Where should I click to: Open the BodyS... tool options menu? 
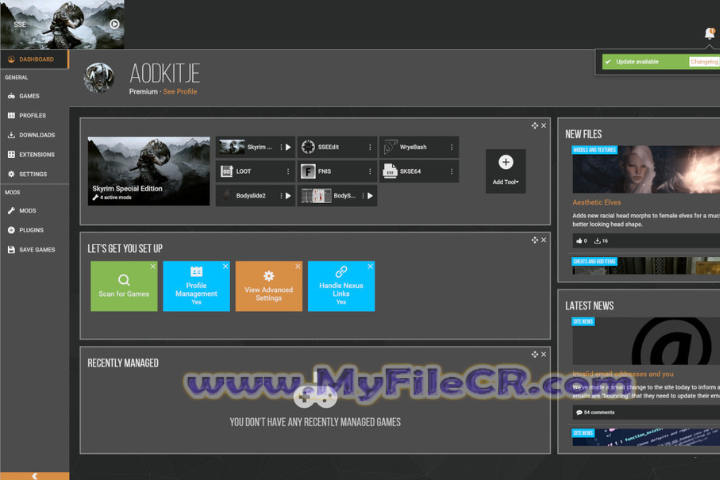tap(363, 196)
